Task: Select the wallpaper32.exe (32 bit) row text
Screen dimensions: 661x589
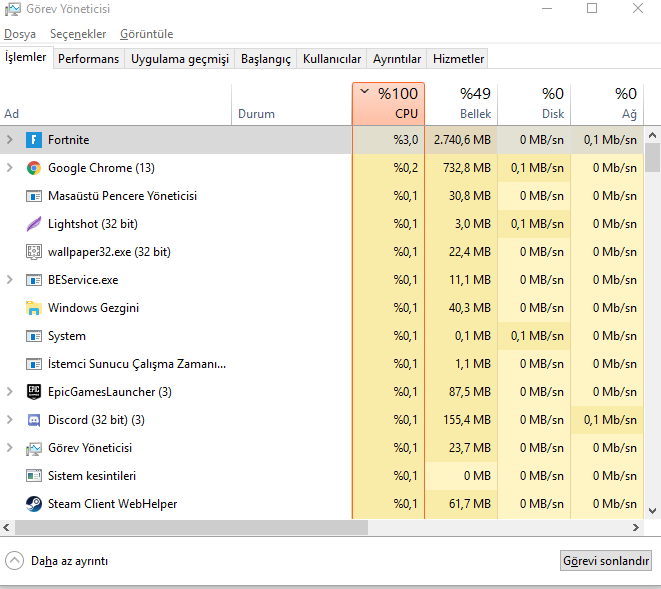Action: pos(109,252)
